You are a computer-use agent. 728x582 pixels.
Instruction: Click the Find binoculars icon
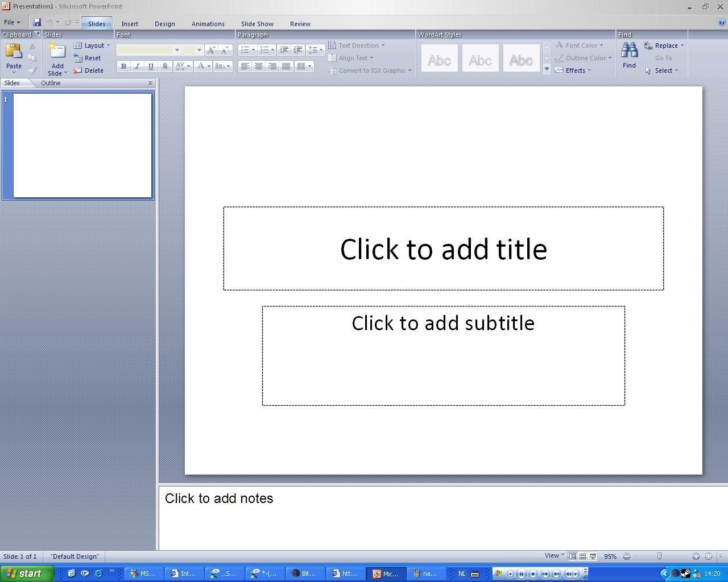pyautogui.click(x=629, y=51)
